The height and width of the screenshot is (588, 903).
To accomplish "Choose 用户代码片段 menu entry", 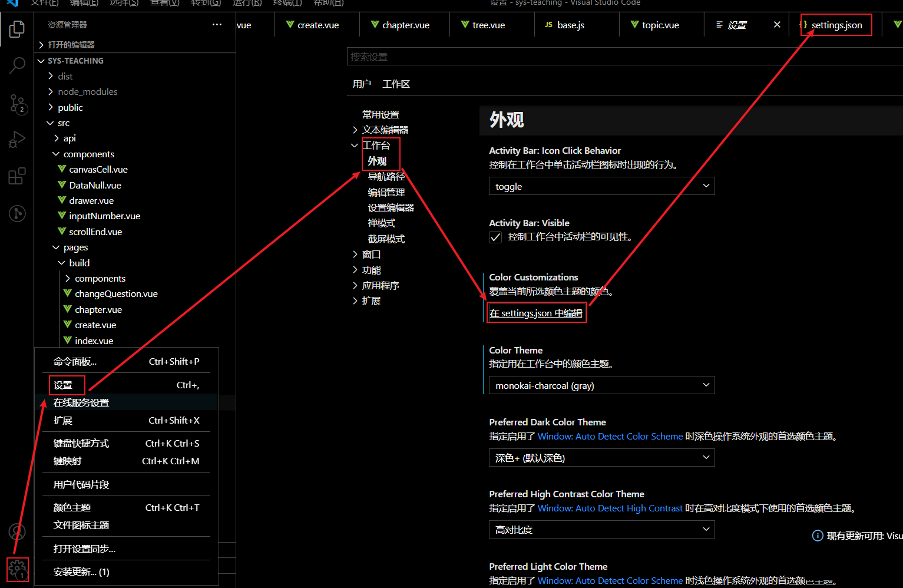I will tap(126, 484).
